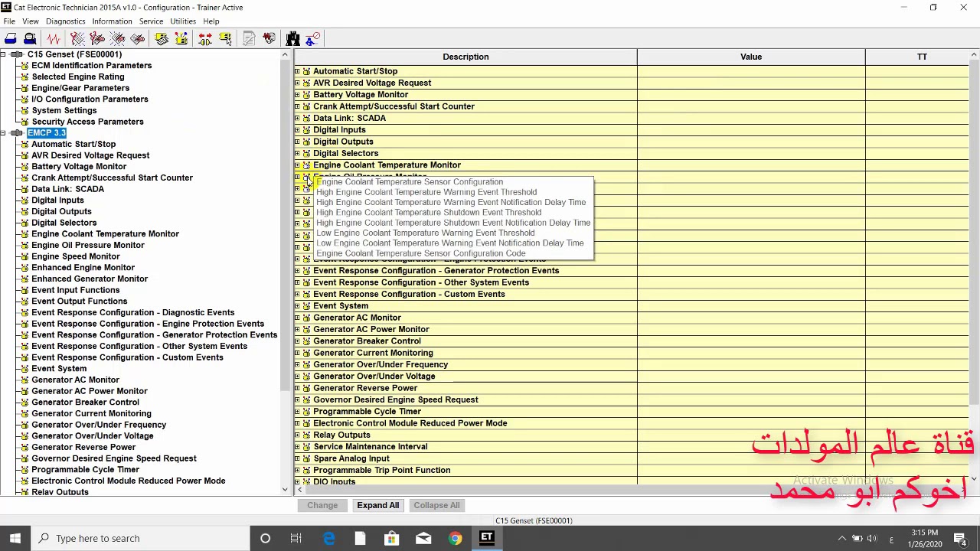Expand Engine Coolant Temperature Monitor in right list
Image resolution: width=980 pixels, height=551 pixels.
[297, 165]
